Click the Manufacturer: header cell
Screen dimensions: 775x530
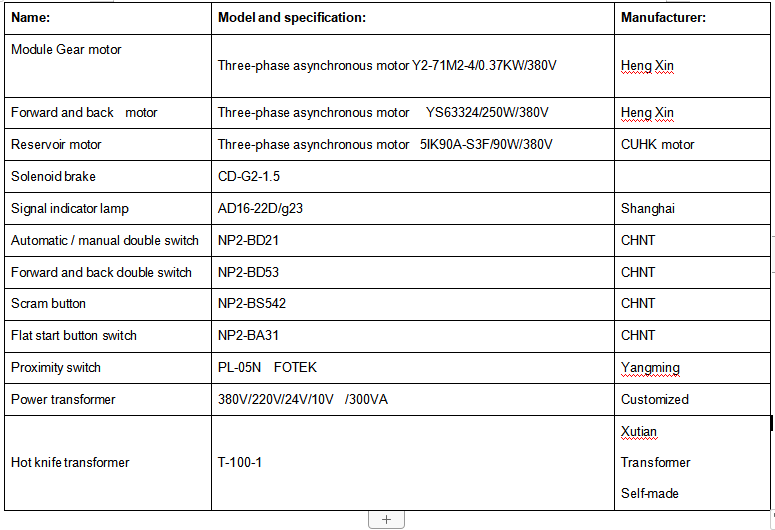[692, 18]
